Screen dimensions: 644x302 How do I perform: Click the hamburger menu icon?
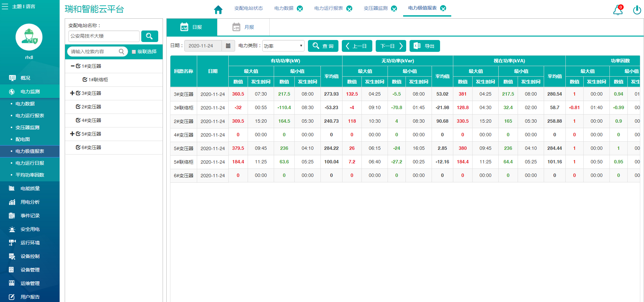[x=5, y=6]
